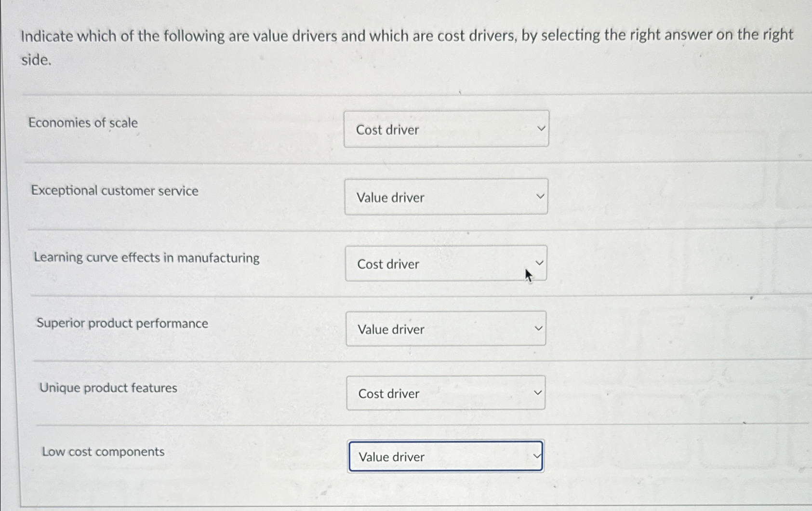Click the 'Unique product features' label
The image size is (812, 511).
[108, 388]
